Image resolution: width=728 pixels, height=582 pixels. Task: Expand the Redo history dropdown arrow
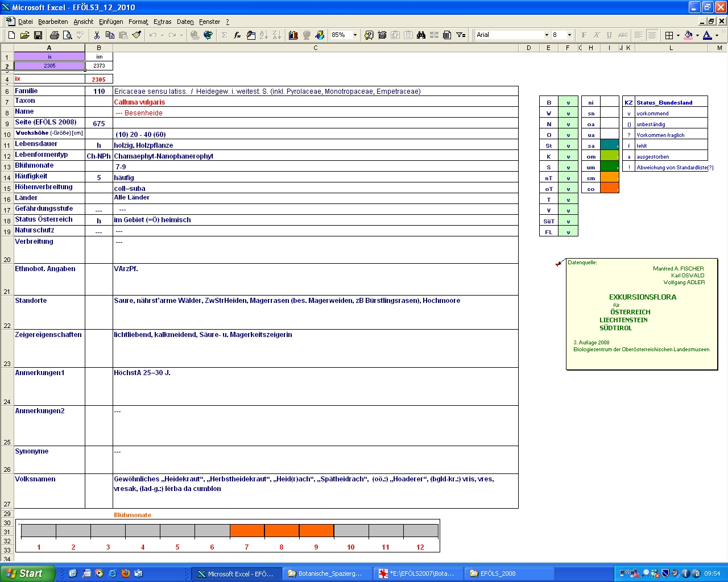(x=181, y=35)
